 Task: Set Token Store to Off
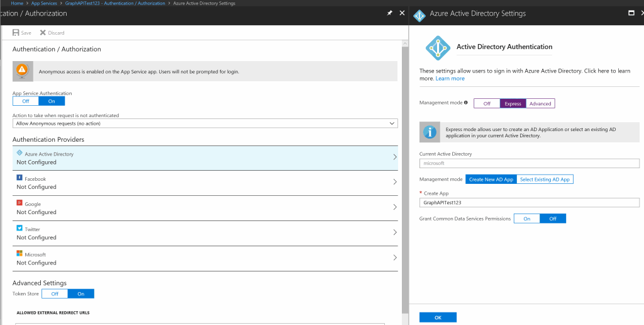(x=55, y=294)
